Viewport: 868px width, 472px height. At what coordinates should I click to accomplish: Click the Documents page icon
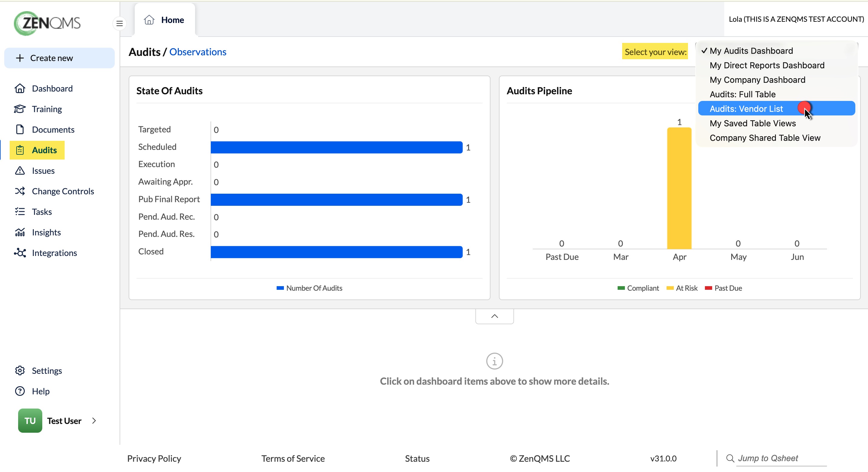coord(20,129)
